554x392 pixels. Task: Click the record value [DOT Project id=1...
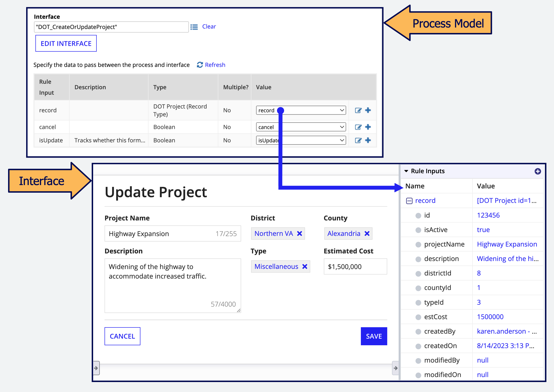[x=507, y=201]
